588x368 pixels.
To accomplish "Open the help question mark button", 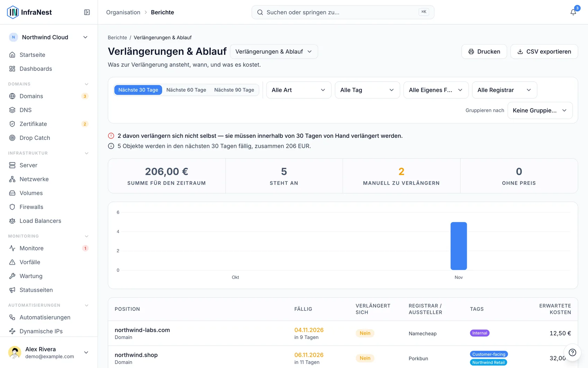I will [x=572, y=352].
